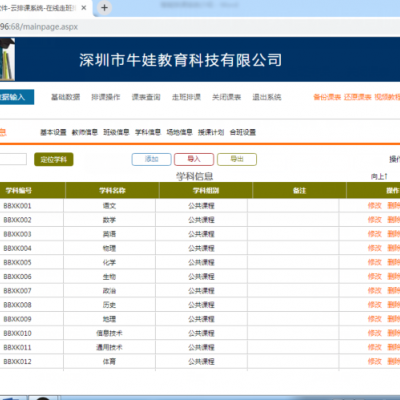Click the 关闭课表 menu item
Viewport: 400px width, 400px height.
click(227, 97)
